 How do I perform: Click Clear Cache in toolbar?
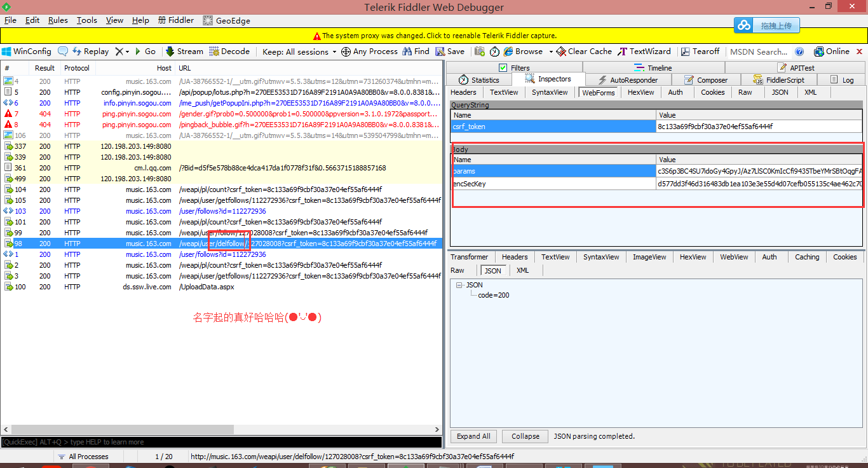tap(584, 52)
